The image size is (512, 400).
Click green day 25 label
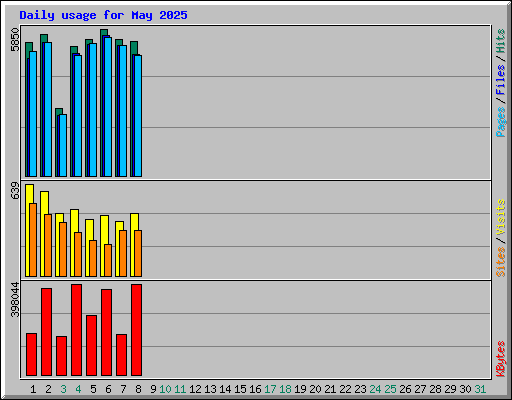click(390, 389)
